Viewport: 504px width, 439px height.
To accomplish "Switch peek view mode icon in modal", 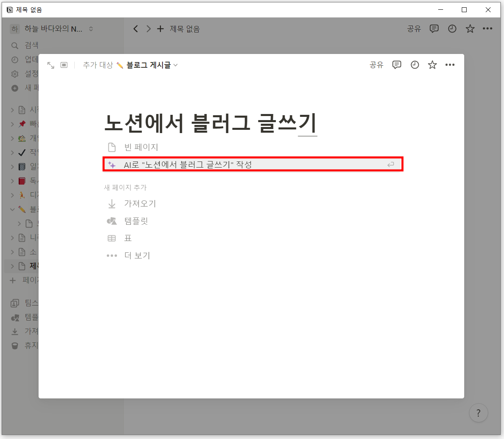I will tap(64, 65).
